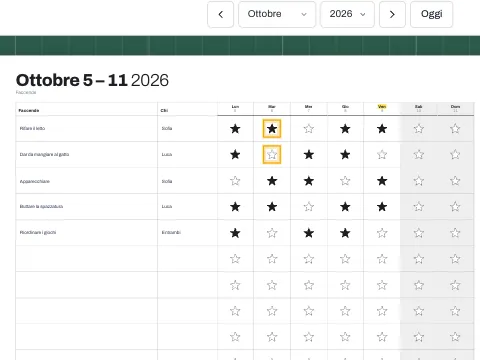Click the 'Lun' day header
Viewport: 480px width, 360px height.
(235, 108)
